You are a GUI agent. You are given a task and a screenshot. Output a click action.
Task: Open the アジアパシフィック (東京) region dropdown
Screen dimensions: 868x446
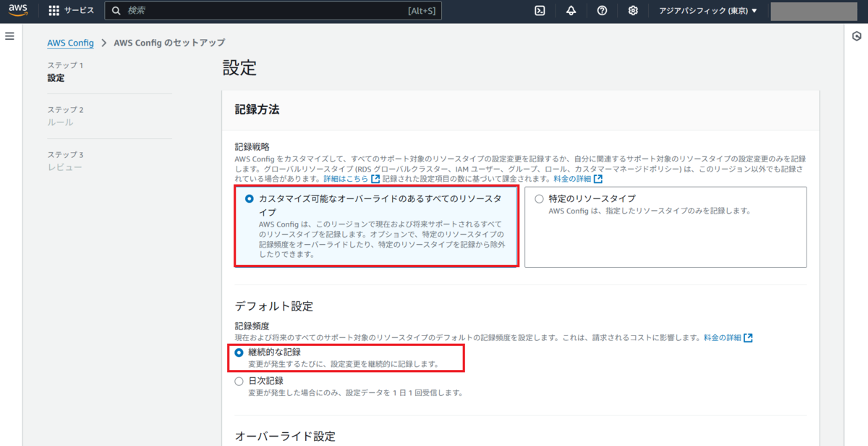coord(708,11)
